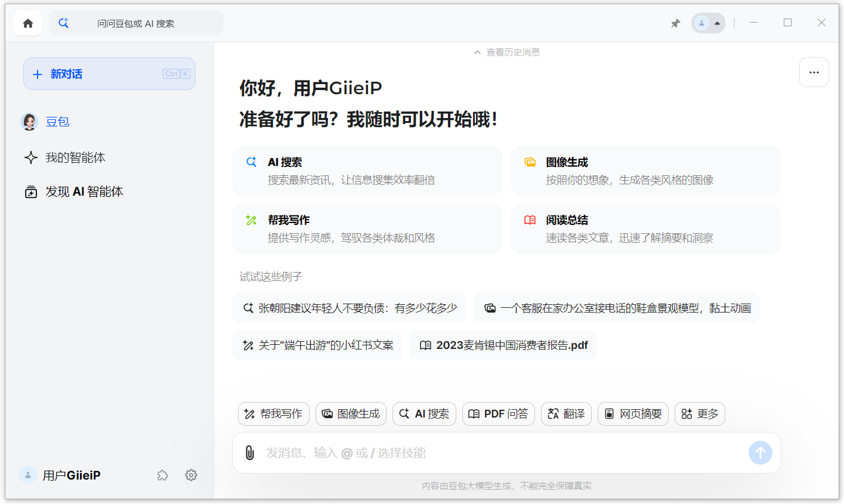Click the pen icon on 帮我写作 card
Viewport: 844px width, 504px height.
(x=251, y=220)
